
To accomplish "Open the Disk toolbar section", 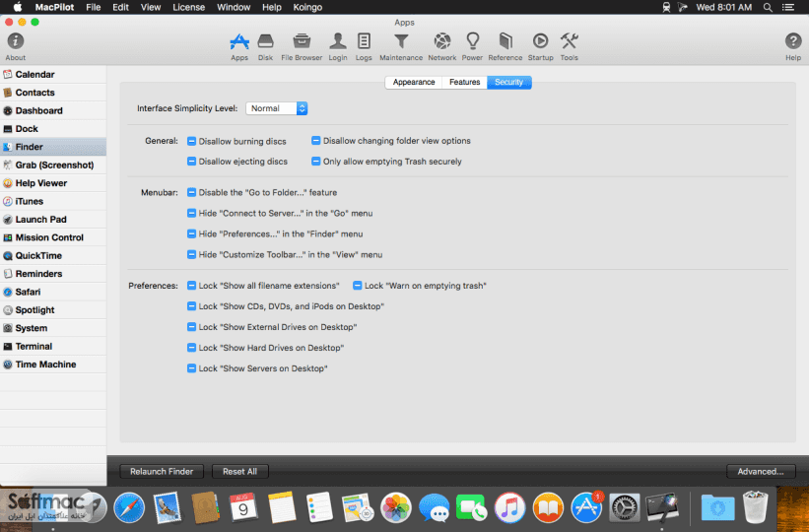I will coord(265,47).
